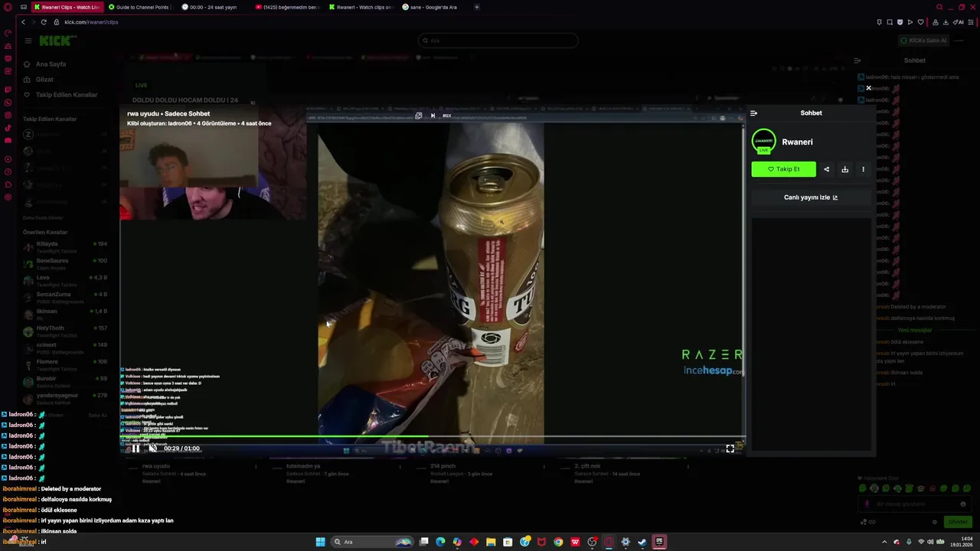Launch Microsoft Edge from taskbar

click(440, 542)
